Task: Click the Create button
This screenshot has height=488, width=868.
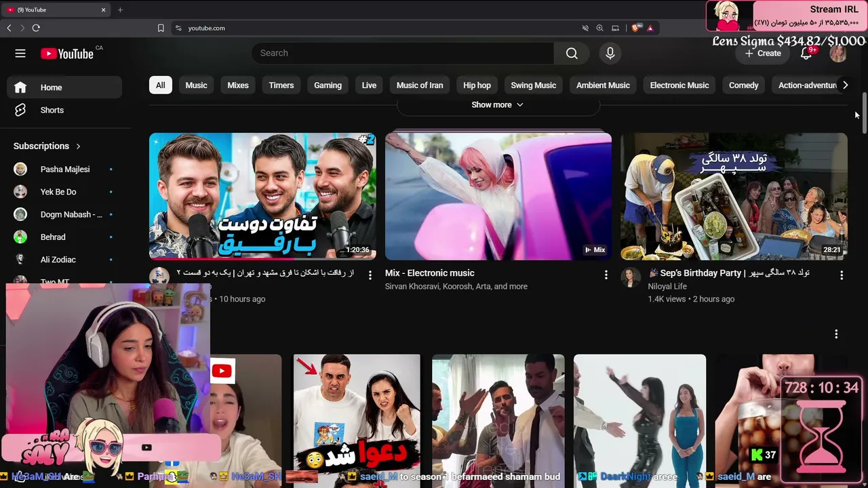Action: click(763, 54)
